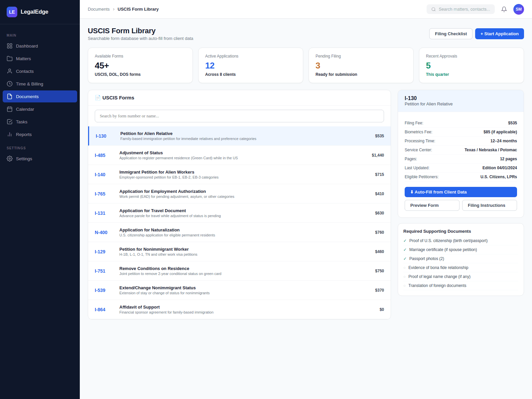The width and height of the screenshot is (532, 399).
Task: Focus the Search matters, contacts field
Action: point(461,9)
